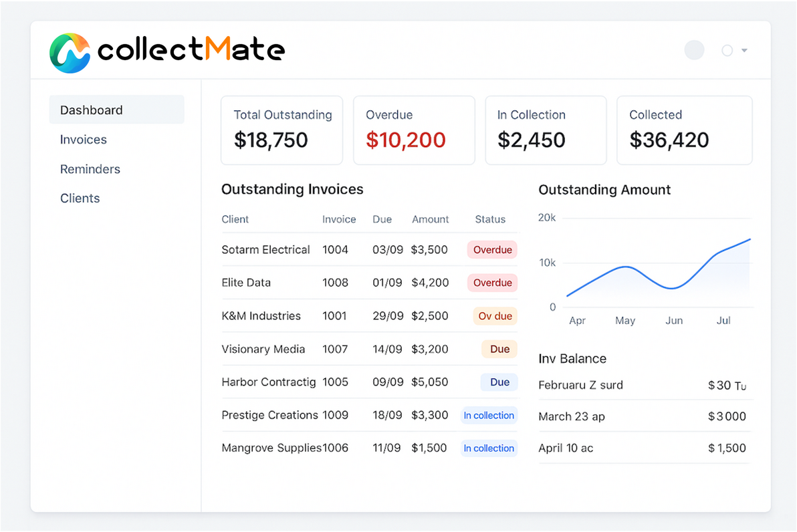Click the small outlined circle in header

pyautogui.click(x=727, y=50)
